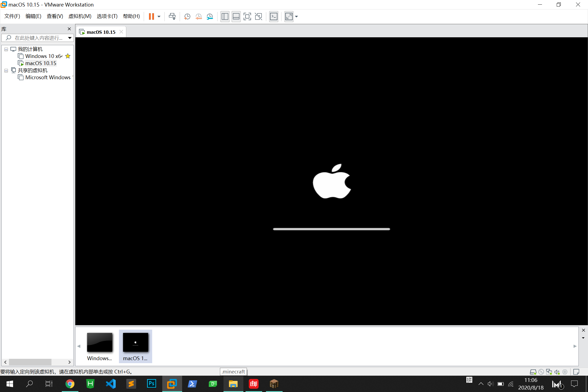The width and height of the screenshot is (588, 392).
Task: Revert the VM to its previous snapshot
Action: point(198,17)
